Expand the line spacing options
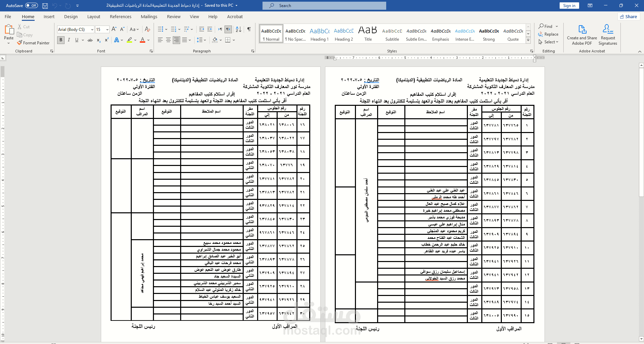 [x=205, y=40]
